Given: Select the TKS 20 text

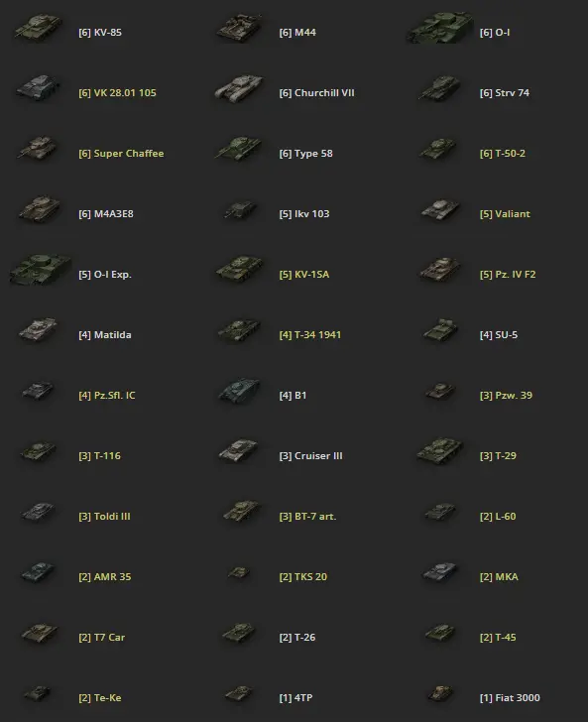Looking at the screenshot, I should [x=303, y=576].
